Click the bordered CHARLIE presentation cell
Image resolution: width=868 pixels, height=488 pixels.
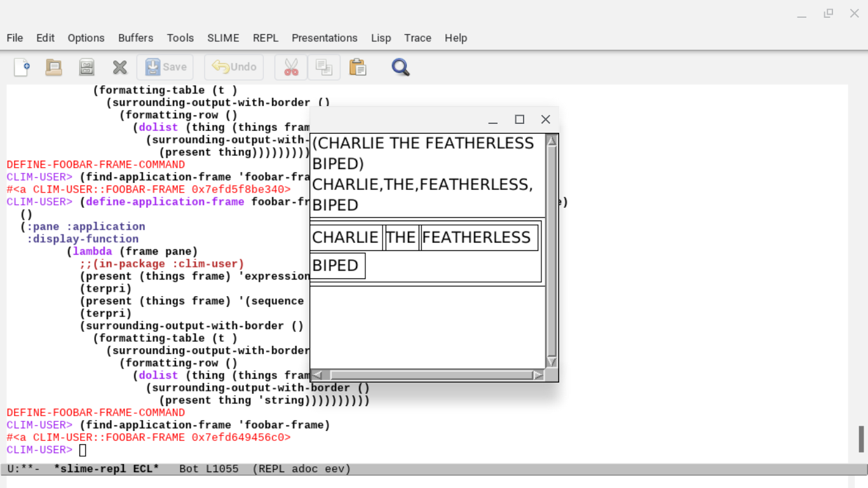[x=346, y=238]
